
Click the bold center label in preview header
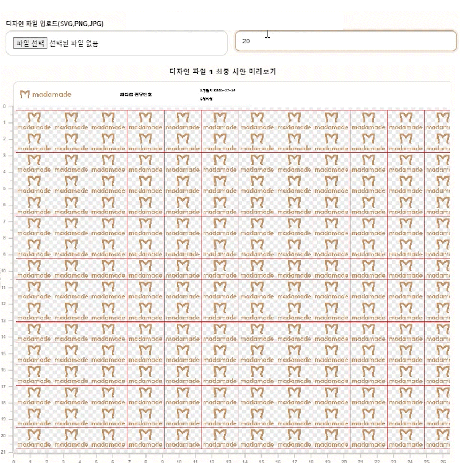(x=136, y=95)
